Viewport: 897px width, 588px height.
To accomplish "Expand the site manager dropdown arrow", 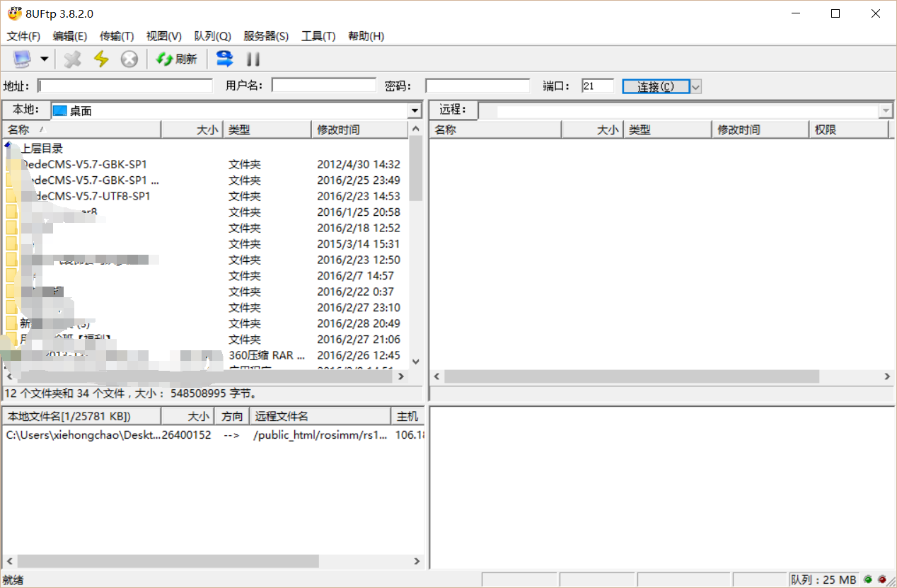I will (44, 59).
